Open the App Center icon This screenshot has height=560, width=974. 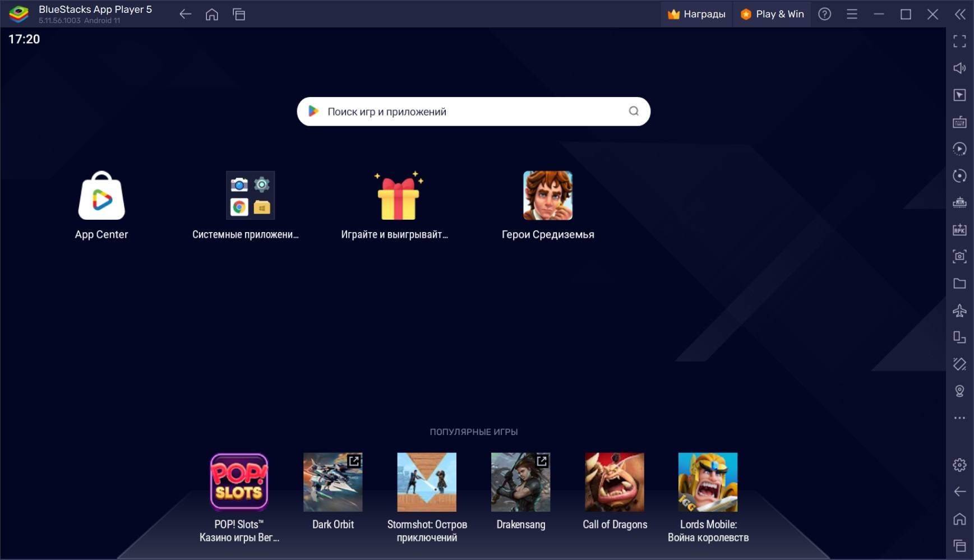point(101,196)
